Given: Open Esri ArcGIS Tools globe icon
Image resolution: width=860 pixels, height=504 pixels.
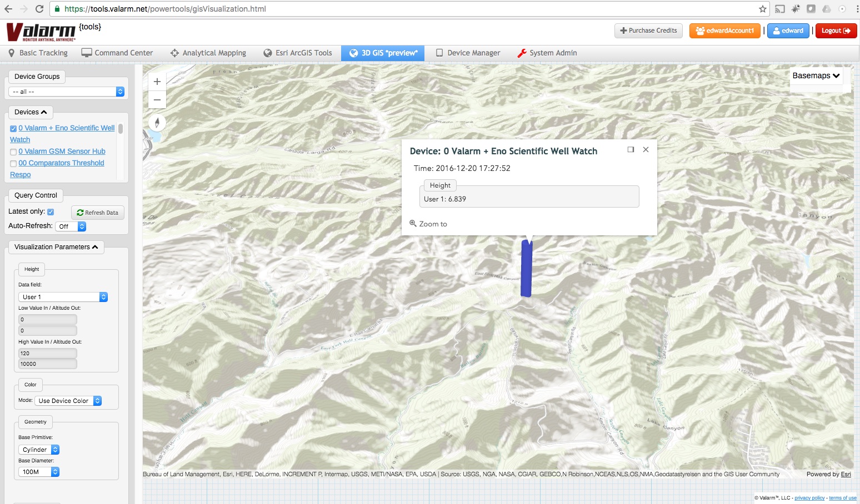Looking at the screenshot, I should 269,53.
